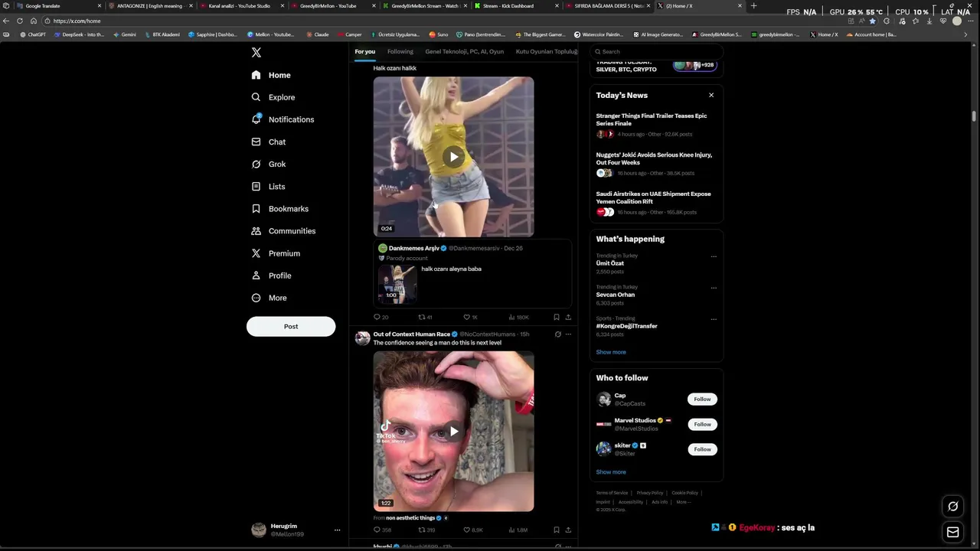Viewport: 980px width, 551px height.
Task: Switch to Kanal analizi YouTube Studio tab
Action: [239, 6]
